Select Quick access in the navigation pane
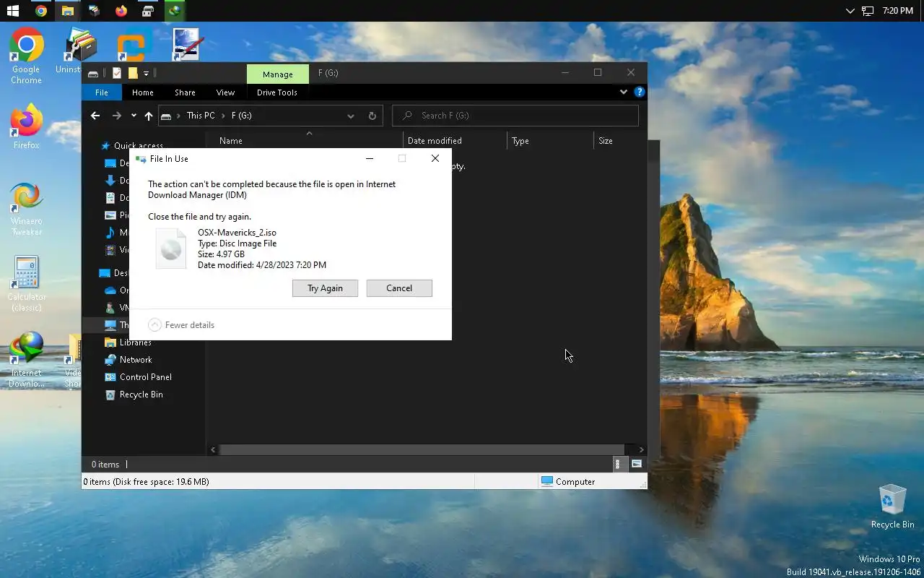The width and height of the screenshot is (924, 578). point(138,146)
